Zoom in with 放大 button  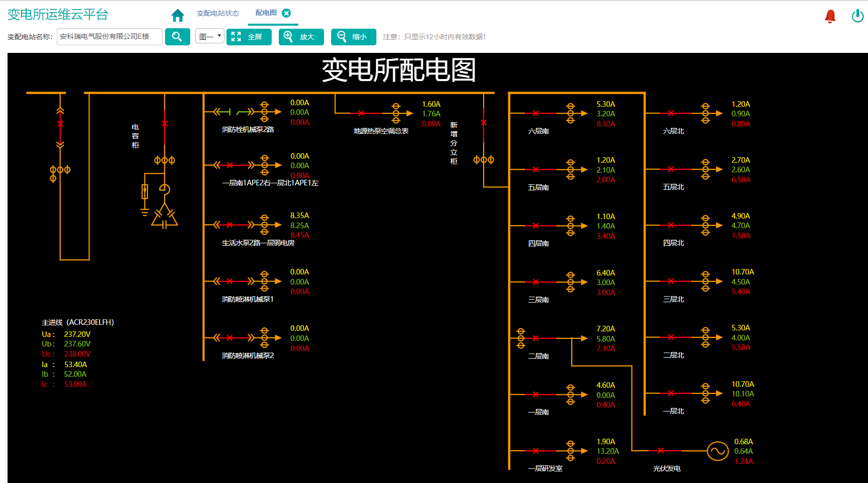pyautogui.click(x=301, y=37)
